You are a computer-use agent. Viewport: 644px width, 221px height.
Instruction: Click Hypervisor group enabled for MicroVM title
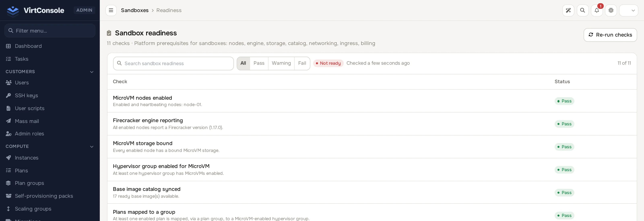(x=161, y=166)
